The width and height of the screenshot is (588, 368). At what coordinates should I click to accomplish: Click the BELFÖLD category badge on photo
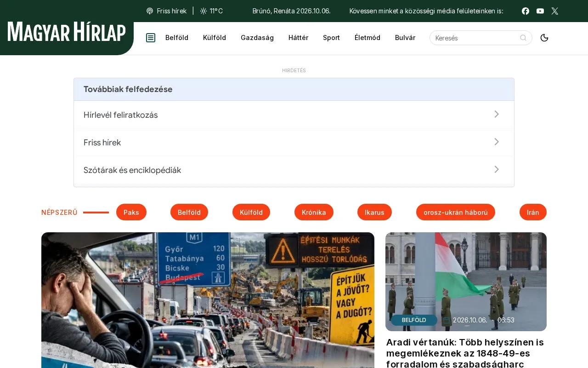[x=414, y=320]
